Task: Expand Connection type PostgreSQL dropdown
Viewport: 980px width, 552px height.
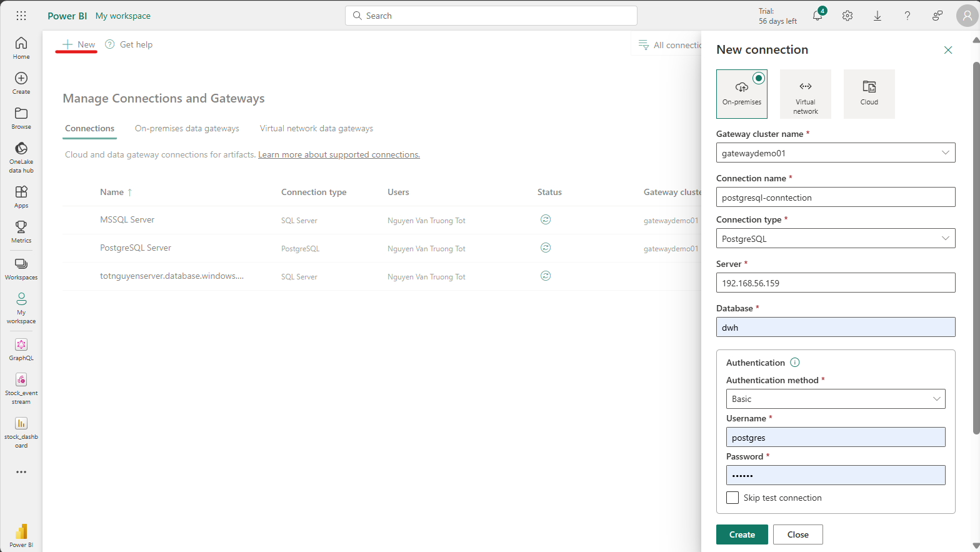Action: [x=836, y=238]
